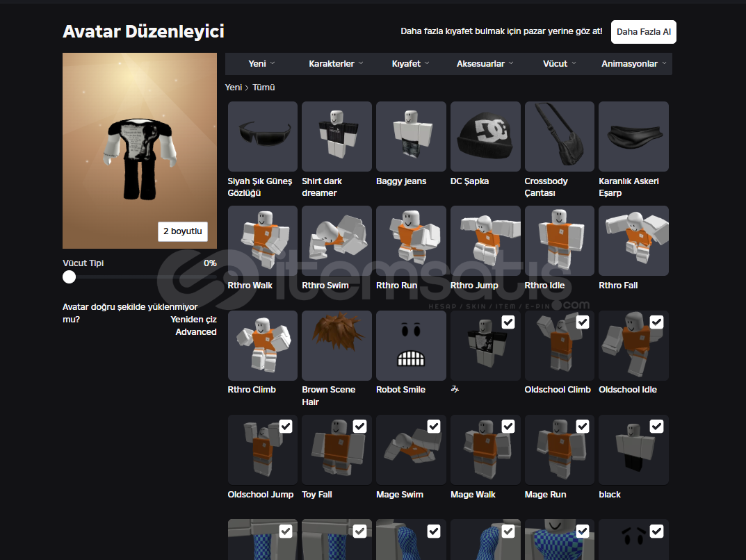
Task: Click the Vücut Tipi slider handle
Action: pyautogui.click(x=70, y=277)
